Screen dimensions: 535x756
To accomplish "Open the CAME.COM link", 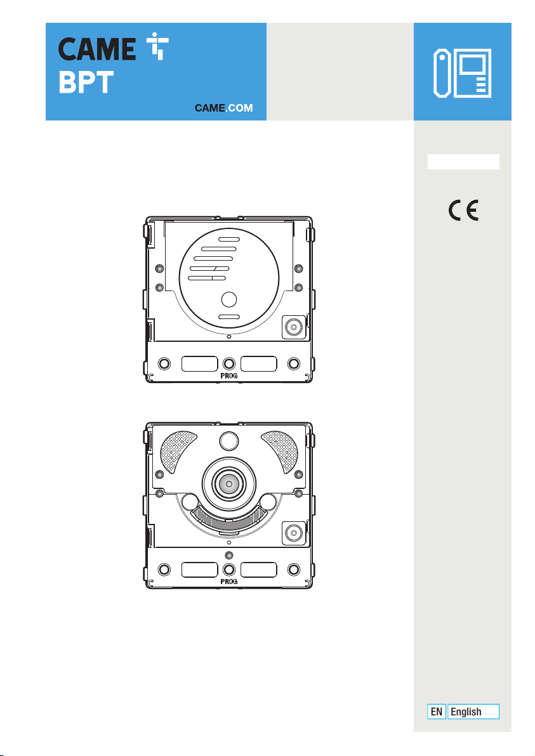I will pyautogui.click(x=224, y=108).
